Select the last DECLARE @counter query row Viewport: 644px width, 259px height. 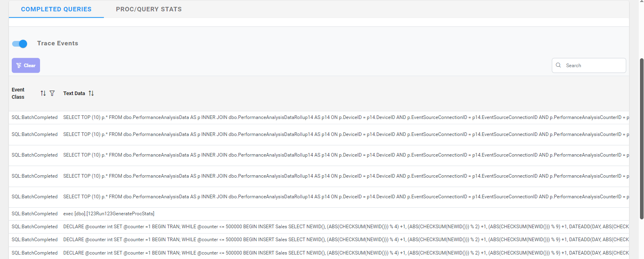click(283, 253)
